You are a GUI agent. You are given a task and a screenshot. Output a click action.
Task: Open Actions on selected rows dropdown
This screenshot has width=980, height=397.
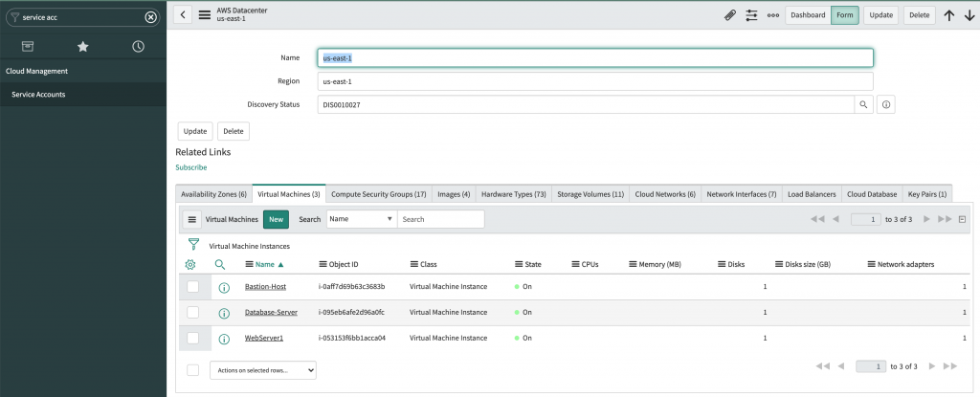[263, 370]
